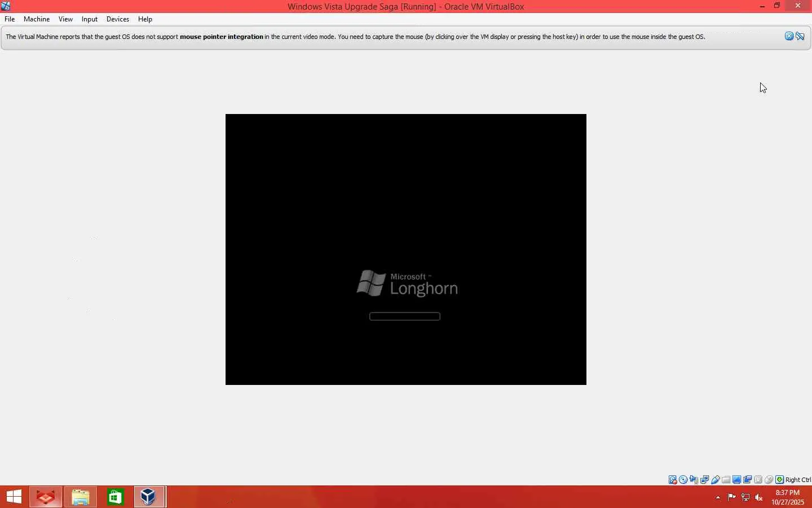This screenshot has height=508, width=812.
Task: Open the green Store app on the taskbar
Action: [116, 497]
